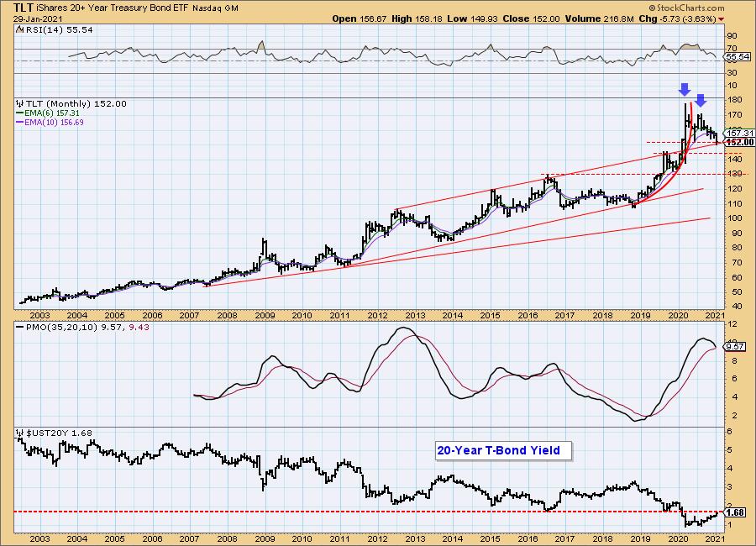Click the RSI(14) indicator icon
This screenshot has height=546, width=756.
click(x=19, y=29)
